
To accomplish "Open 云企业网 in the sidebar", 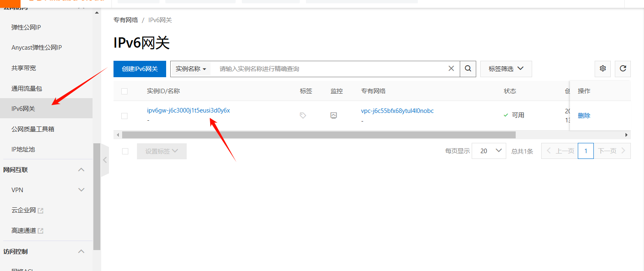I will 24,210.
